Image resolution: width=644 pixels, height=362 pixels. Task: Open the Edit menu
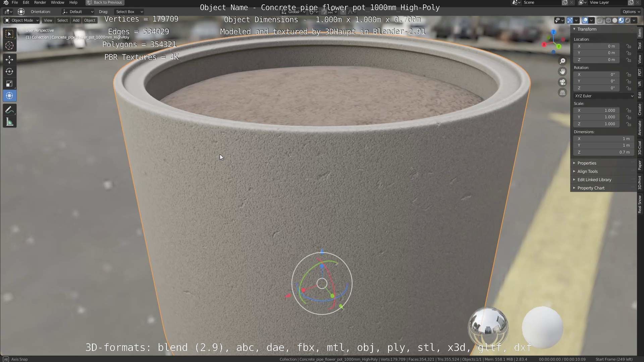[26, 2]
